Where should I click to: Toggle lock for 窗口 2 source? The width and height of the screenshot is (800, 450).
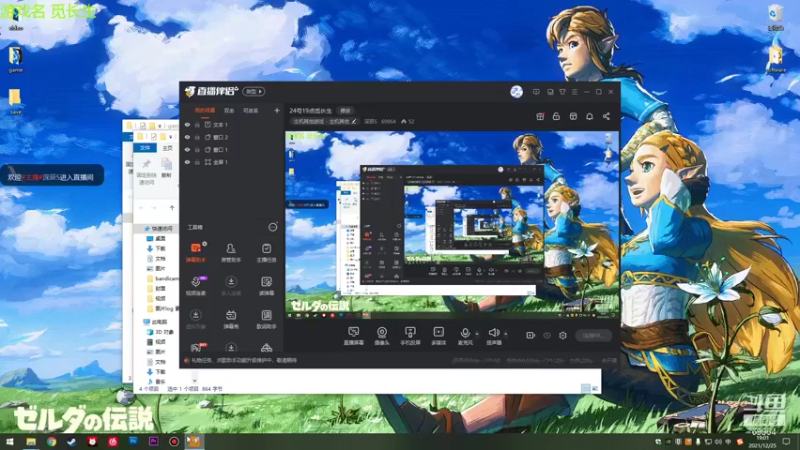click(197, 137)
